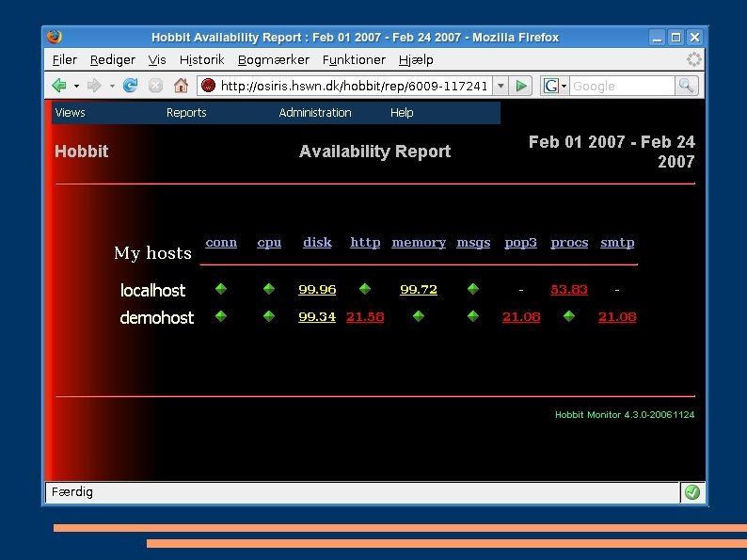Open the Google search engine selector
747x560 pixels.
click(x=554, y=87)
